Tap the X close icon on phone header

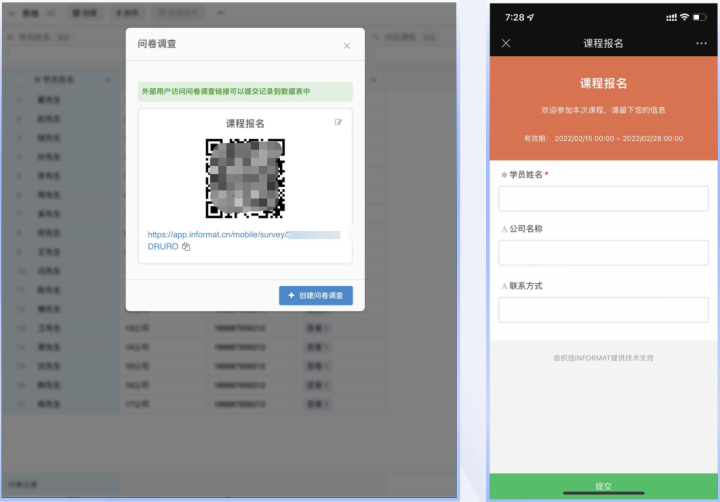pyautogui.click(x=506, y=43)
